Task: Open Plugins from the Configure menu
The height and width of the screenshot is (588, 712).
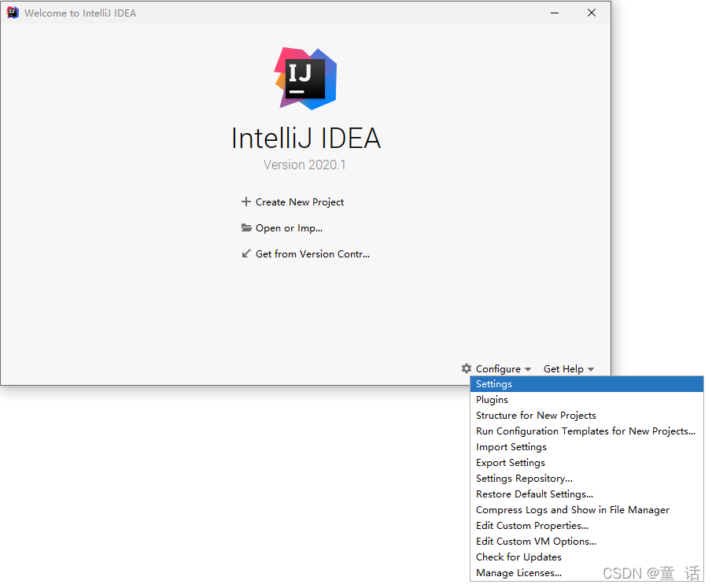Action: point(587,400)
